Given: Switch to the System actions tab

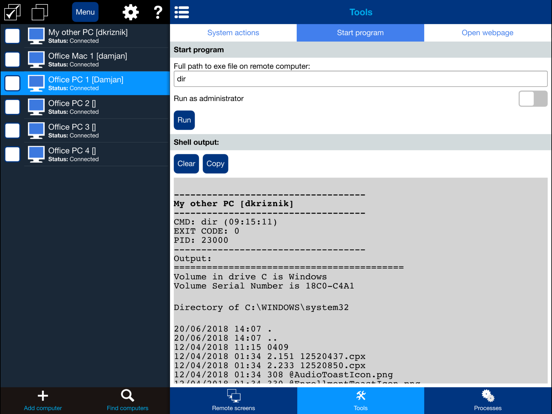Looking at the screenshot, I should coord(233,33).
